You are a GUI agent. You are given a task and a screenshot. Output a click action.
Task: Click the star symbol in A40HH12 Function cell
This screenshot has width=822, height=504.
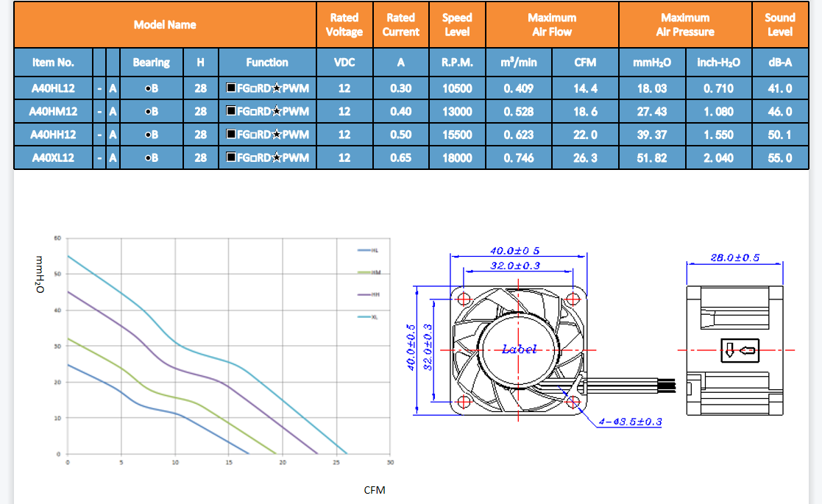click(277, 135)
